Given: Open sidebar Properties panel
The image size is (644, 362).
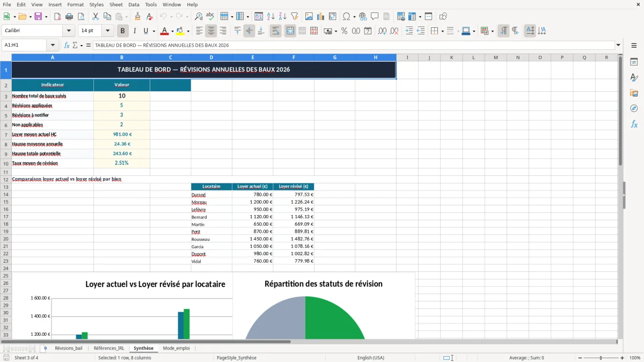Looking at the screenshot, I should [x=634, y=62].
